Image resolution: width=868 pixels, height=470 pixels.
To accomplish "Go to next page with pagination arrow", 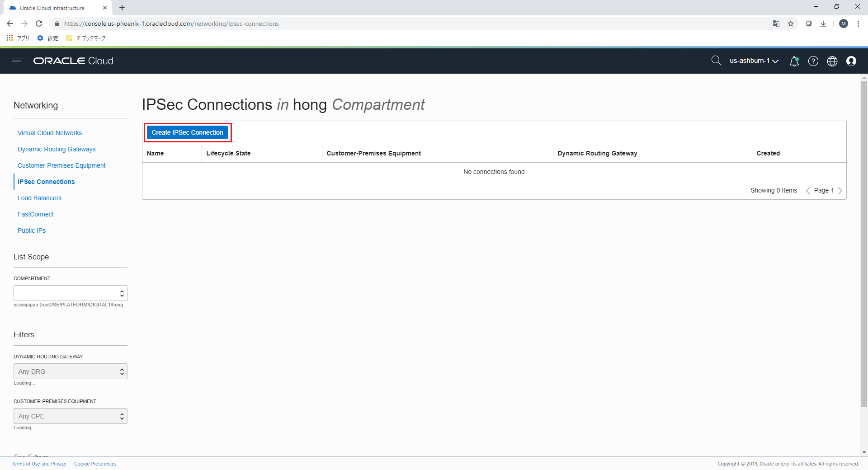I will [x=840, y=190].
